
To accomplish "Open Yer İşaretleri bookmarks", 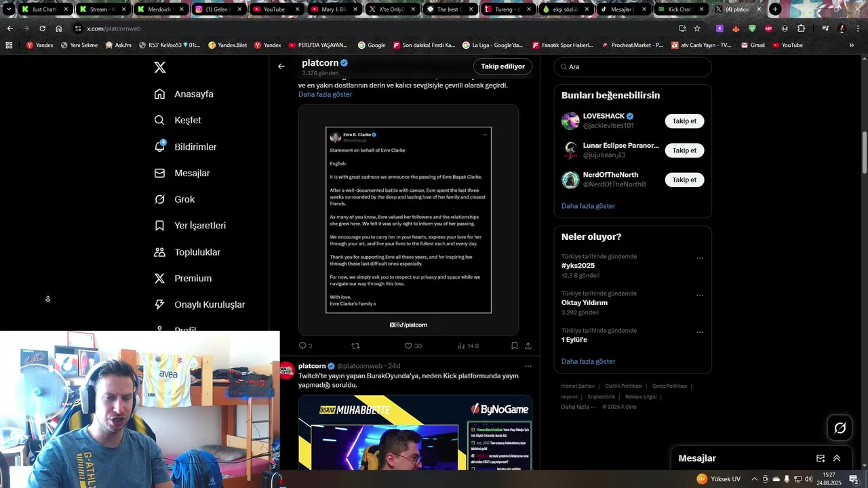I will coord(190,226).
